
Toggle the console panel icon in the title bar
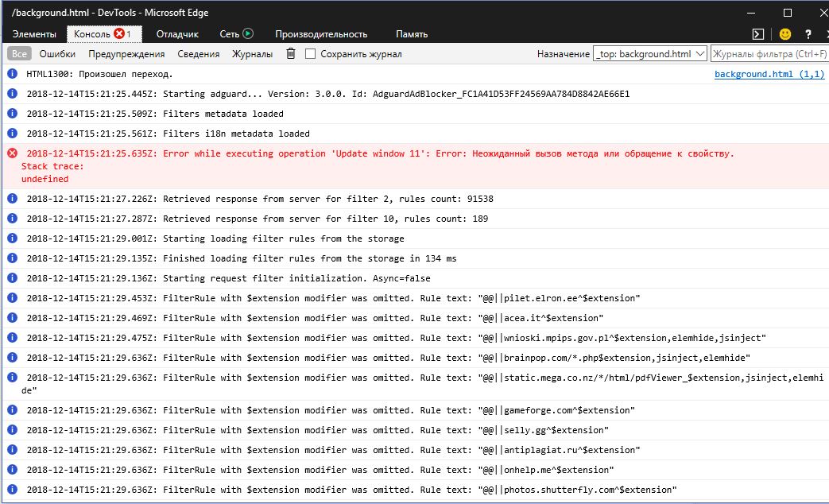pyautogui.click(x=758, y=34)
